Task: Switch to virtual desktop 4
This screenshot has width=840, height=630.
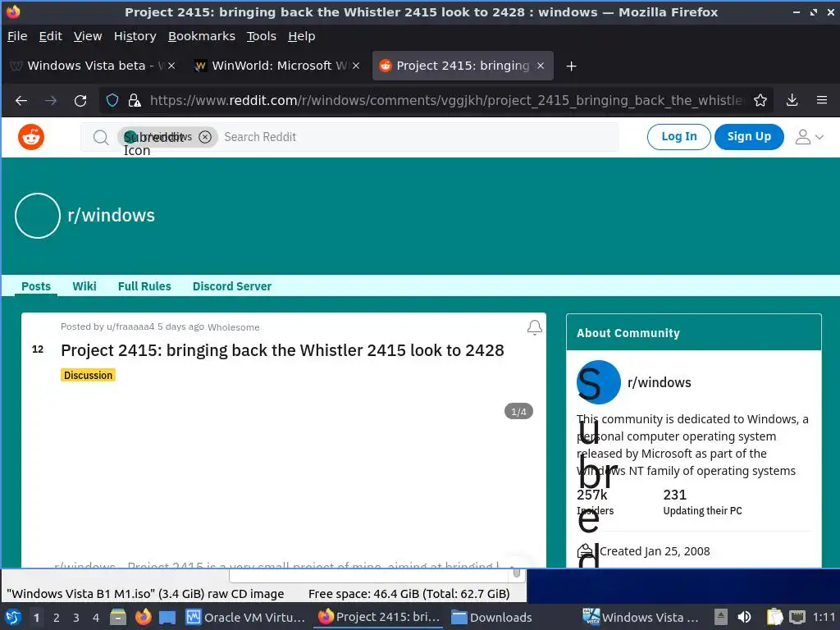Action: (x=96, y=618)
